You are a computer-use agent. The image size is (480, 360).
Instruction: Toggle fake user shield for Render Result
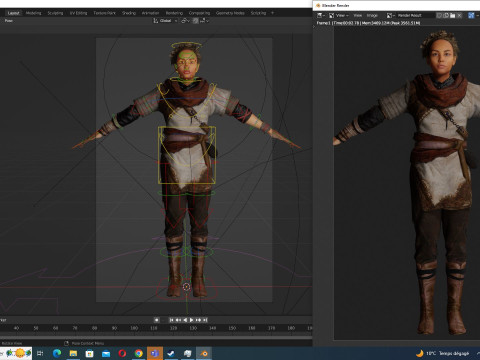tap(439, 15)
